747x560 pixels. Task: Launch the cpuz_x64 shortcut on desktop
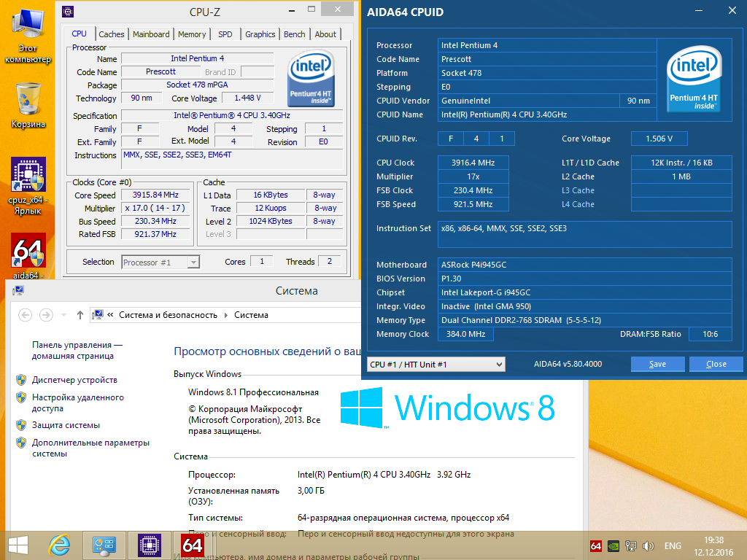pos(28,186)
